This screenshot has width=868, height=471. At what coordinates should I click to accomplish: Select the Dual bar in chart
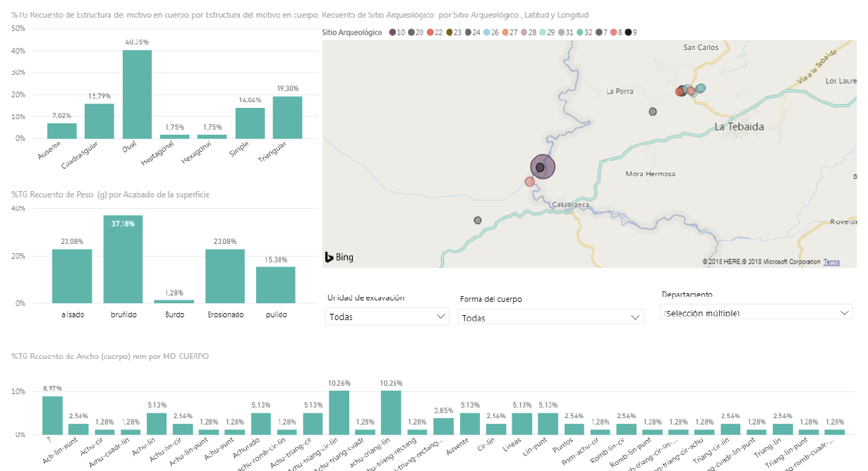(x=137, y=94)
